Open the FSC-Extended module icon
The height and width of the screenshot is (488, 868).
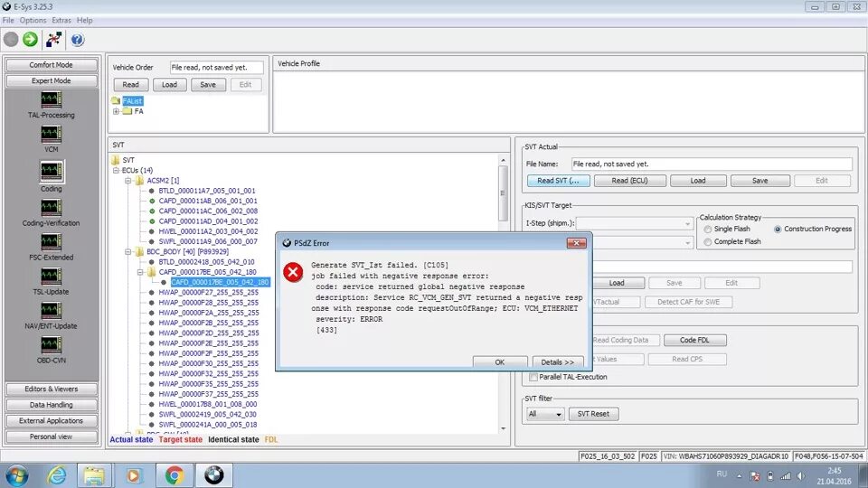pyautogui.click(x=51, y=242)
